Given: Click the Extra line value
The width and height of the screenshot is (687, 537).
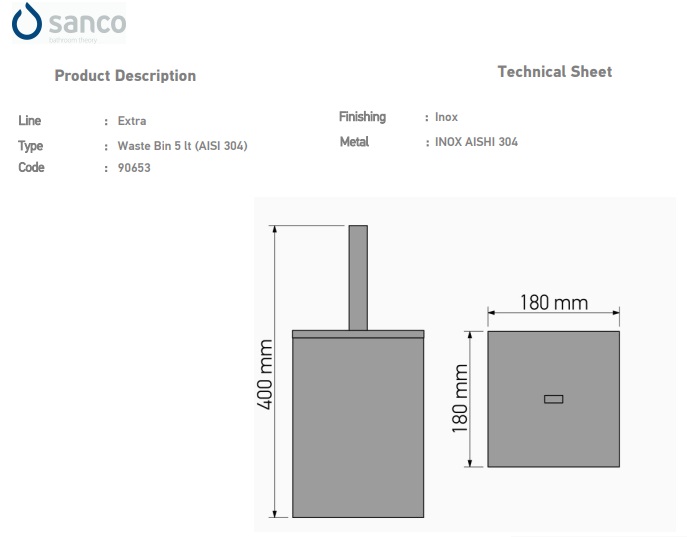Looking at the screenshot, I should 132,121.
